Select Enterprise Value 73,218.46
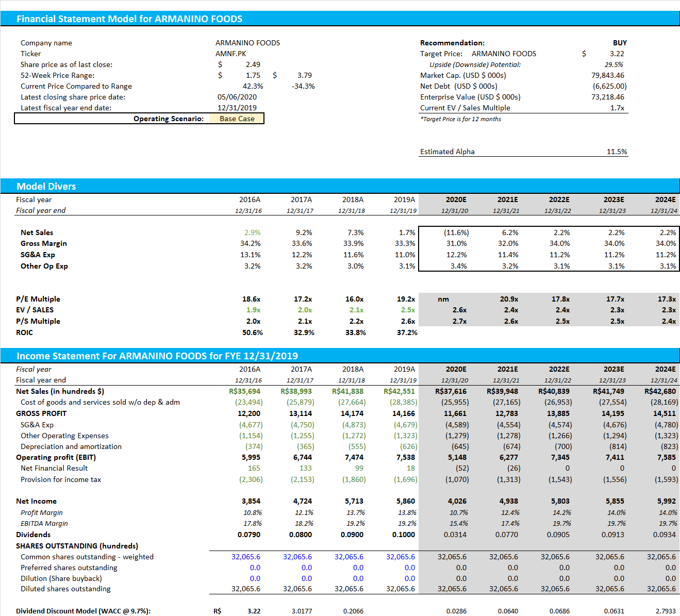This screenshot has width=680, height=616. [x=607, y=97]
